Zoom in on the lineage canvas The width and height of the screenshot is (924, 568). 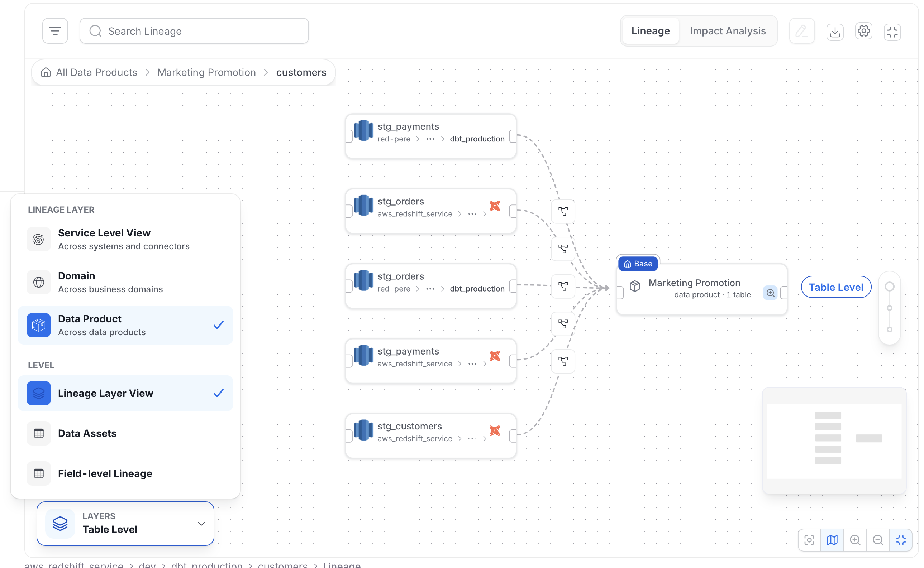click(855, 540)
